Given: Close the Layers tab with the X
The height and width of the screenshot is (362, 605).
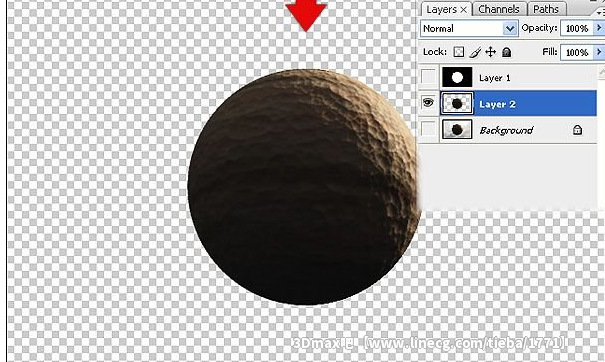Looking at the screenshot, I should click(463, 10).
